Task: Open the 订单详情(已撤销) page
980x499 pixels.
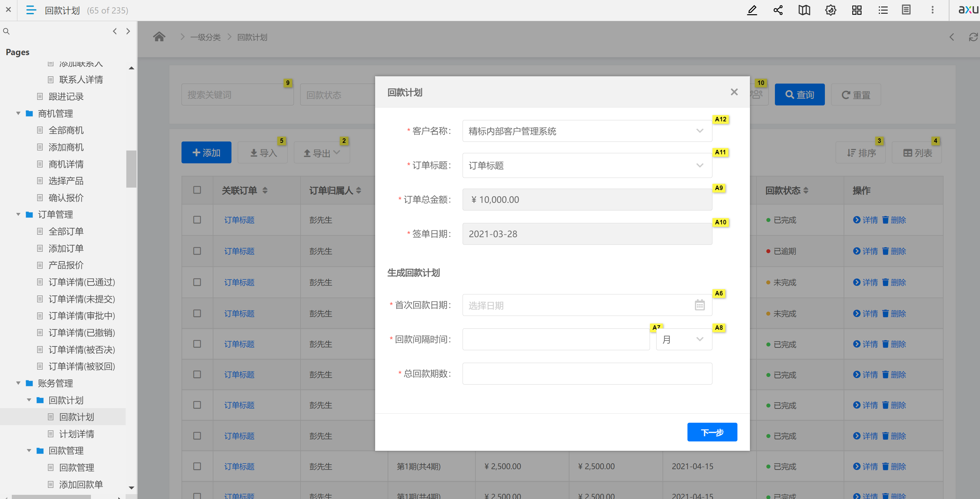Action: [x=82, y=333]
